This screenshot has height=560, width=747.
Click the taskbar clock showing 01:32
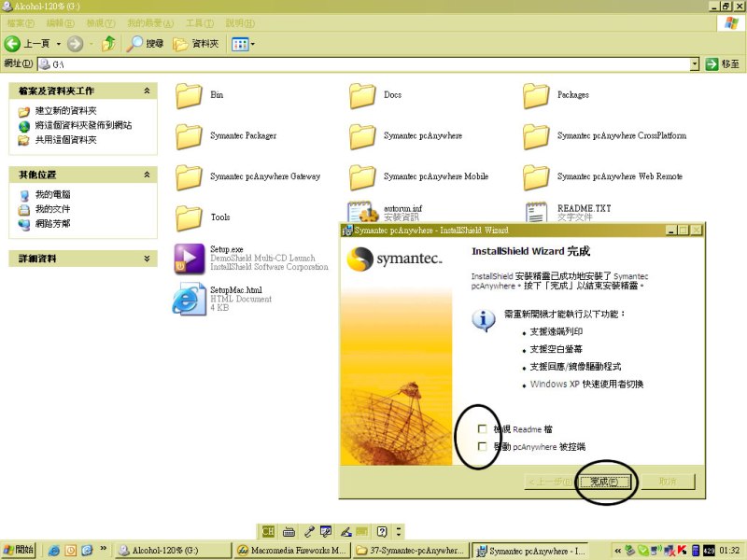(729, 551)
